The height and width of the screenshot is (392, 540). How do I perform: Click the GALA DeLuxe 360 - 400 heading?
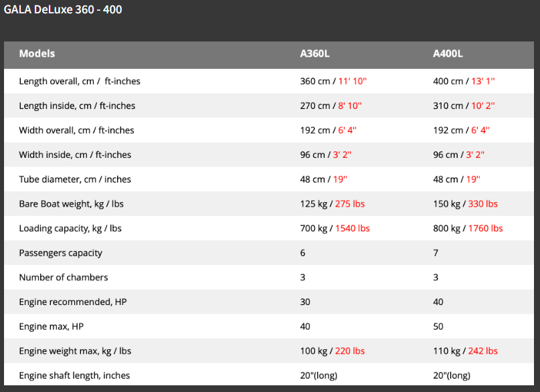pyautogui.click(x=63, y=10)
